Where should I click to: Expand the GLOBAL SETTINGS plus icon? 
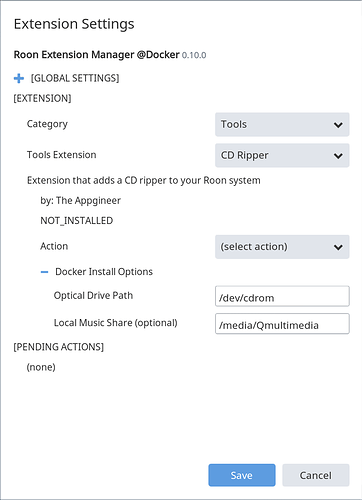point(19,78)
